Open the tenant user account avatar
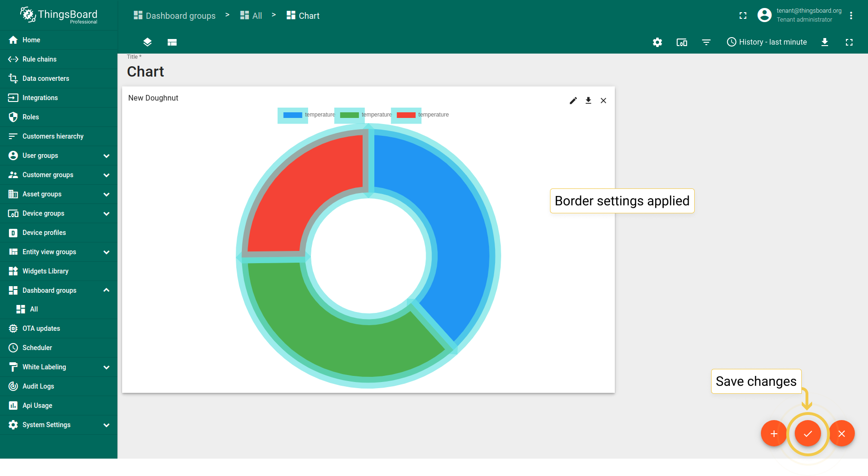The width and height of the screenshot is (868, 476). point(765,15)
